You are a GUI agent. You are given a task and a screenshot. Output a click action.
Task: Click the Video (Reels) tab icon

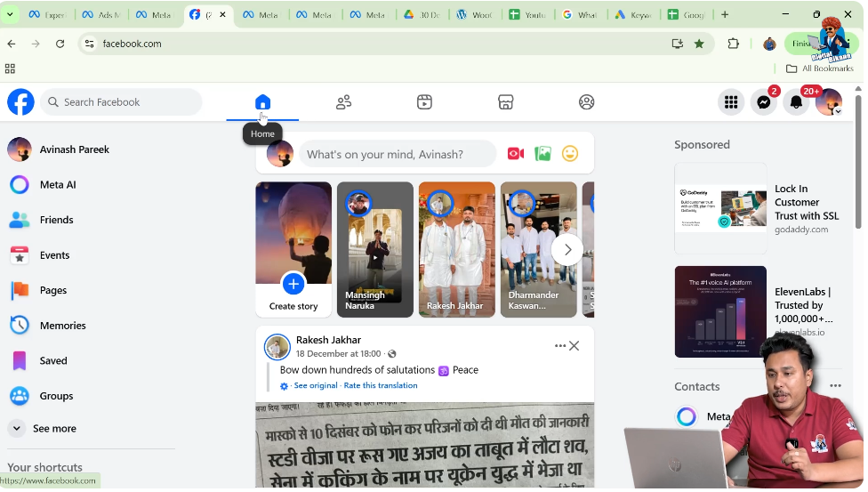coord(424,102)
